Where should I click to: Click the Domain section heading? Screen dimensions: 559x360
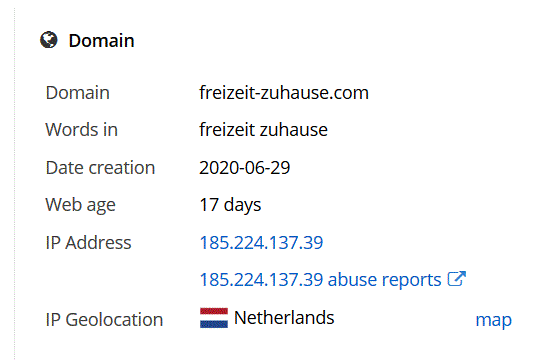tap(101, 40)
